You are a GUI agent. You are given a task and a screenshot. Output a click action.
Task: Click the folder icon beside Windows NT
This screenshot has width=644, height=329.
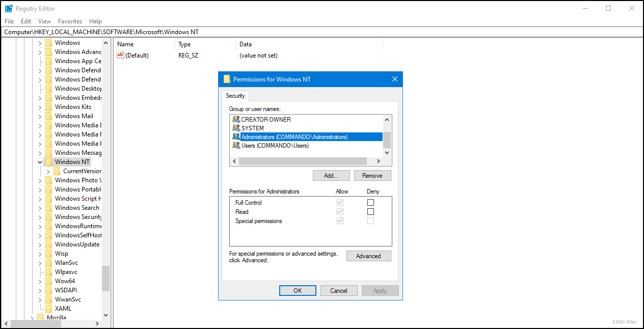tap(49, 162)
